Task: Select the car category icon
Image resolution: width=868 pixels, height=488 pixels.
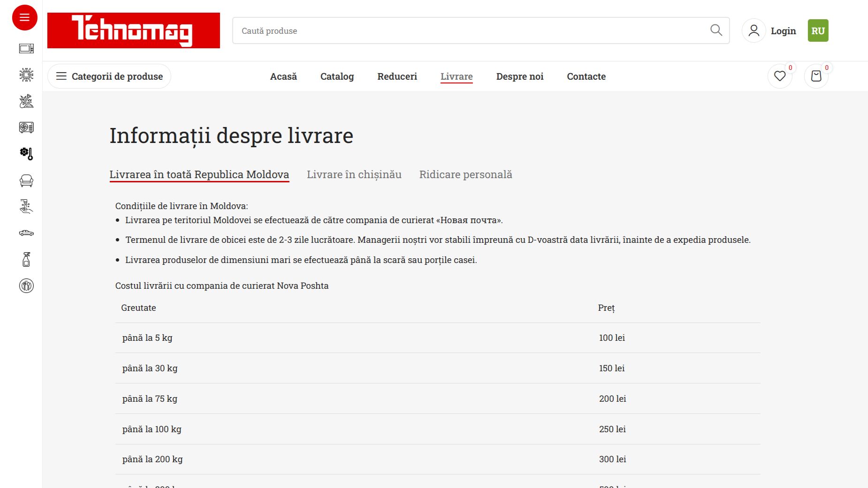Action: [x=26, y=233]
